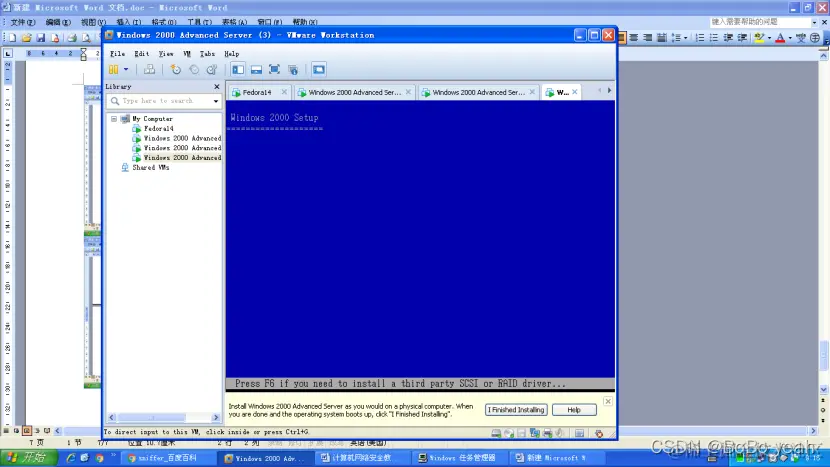Click the I Finished Installing button
Screen dimensions: 830x467
[516, 410]
